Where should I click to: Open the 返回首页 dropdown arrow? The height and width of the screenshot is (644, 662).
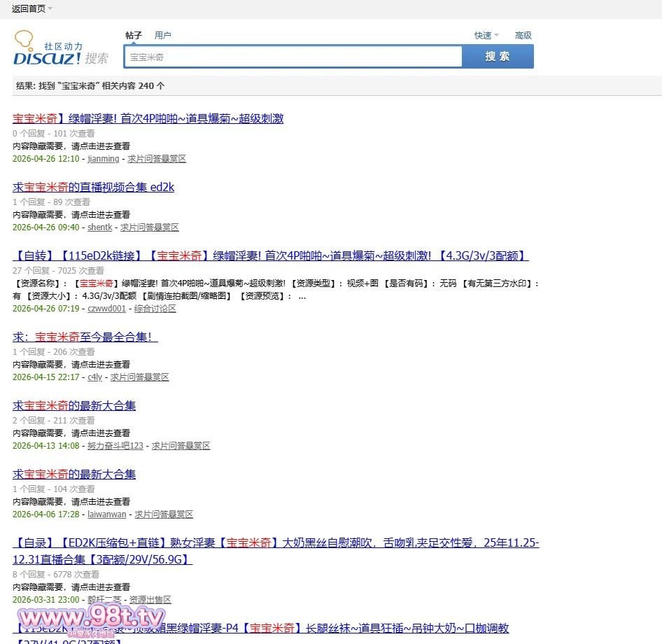coord(50,9)
